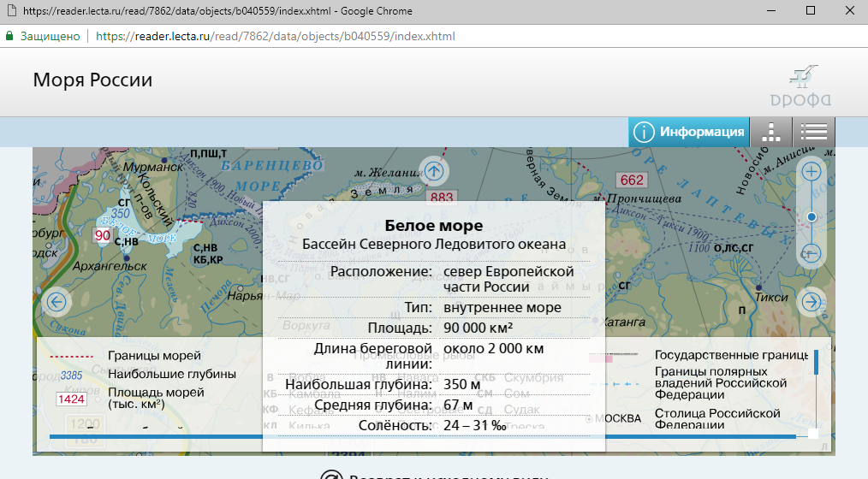The width and height of the screenshot is (868, 479).
Task: Click the 883 area marker
Action: click(x=442, y=197)
